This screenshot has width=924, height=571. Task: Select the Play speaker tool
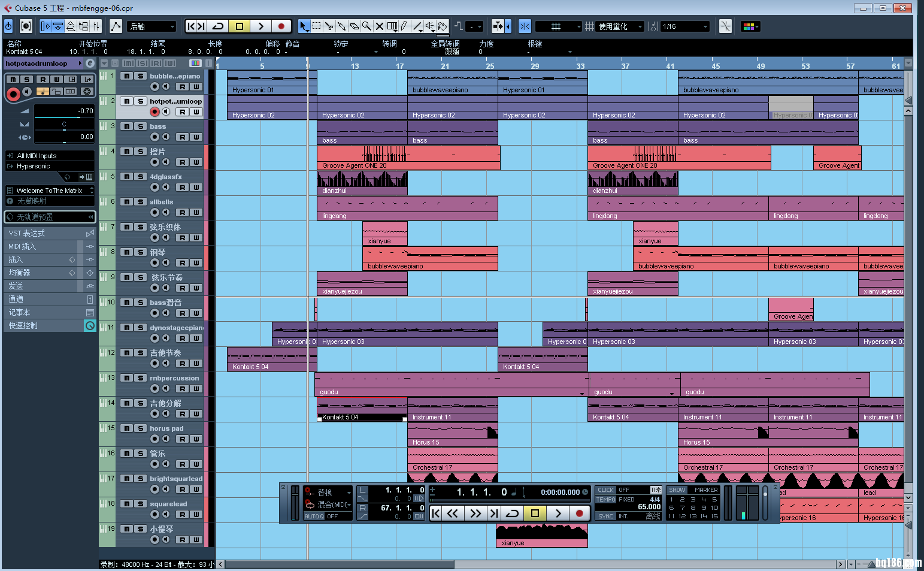pyautogui.click(x=430, y=26)
